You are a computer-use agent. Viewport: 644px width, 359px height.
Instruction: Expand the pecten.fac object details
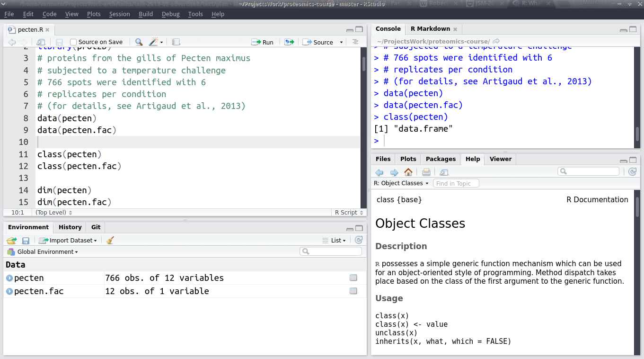point(9,291)
